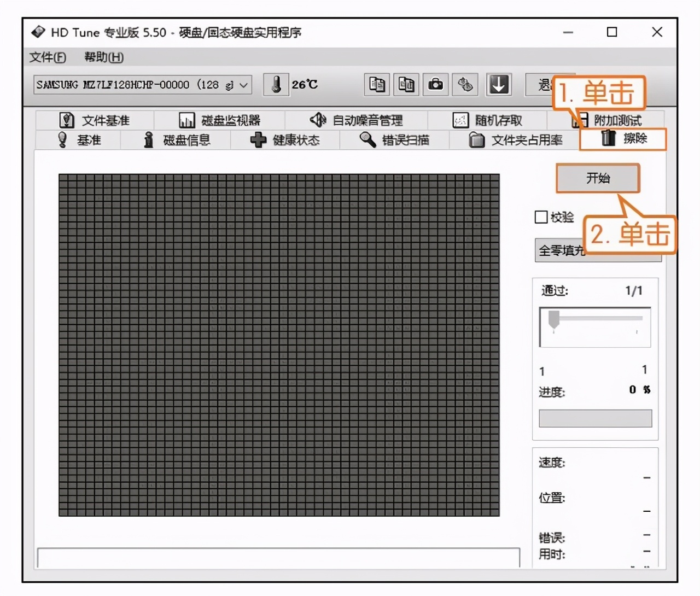Image resolution: width=700 pixels, height=596 pixels.
Task: Switch to the 自动噪音管理 tab
Action: coord(357,120)
